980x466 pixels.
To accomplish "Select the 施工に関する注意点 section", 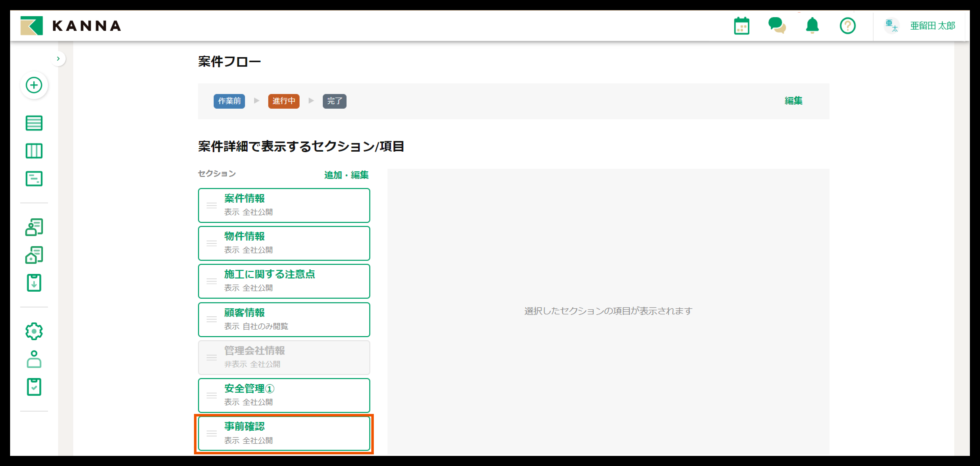I will point(284,281).
